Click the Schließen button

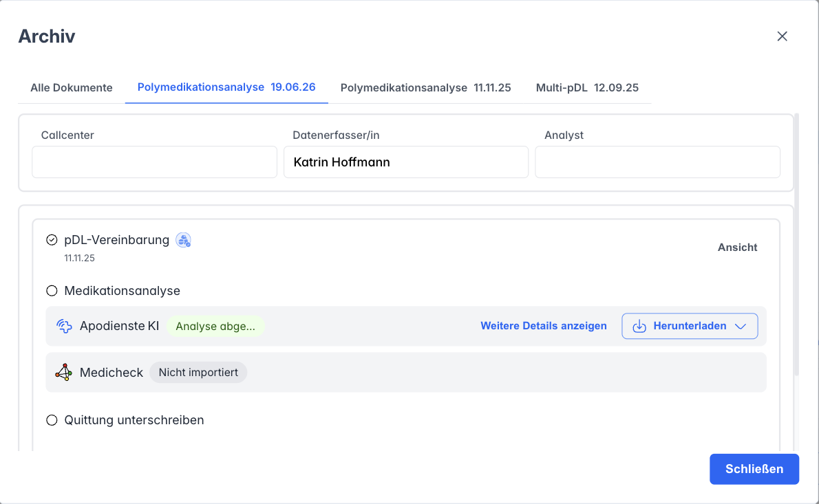(754, 469)
